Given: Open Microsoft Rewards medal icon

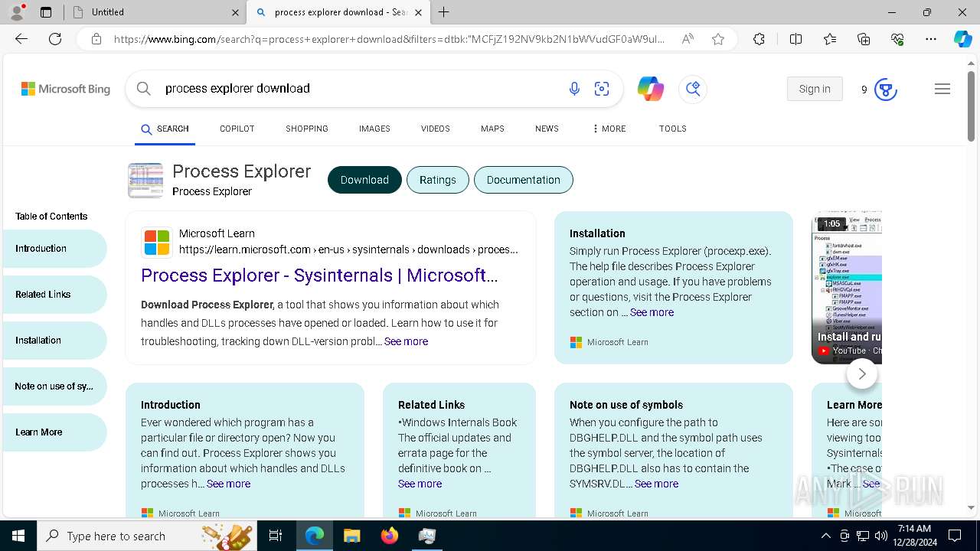Looking at the screenshot, I should click(886, 90).
